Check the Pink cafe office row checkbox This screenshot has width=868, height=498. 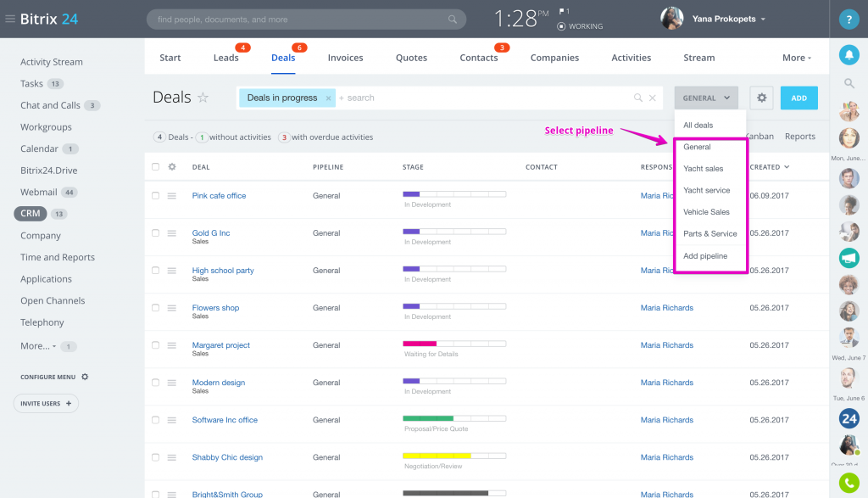tap(156, 195)
